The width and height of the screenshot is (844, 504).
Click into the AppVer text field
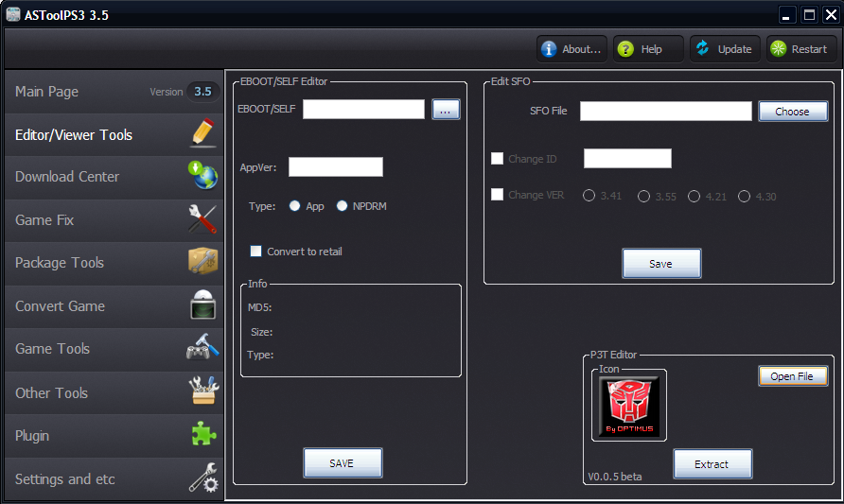[336, 166]
